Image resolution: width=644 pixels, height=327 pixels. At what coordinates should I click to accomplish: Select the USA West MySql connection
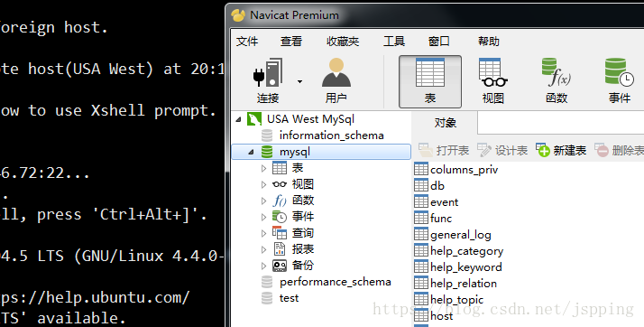point(310,119)
